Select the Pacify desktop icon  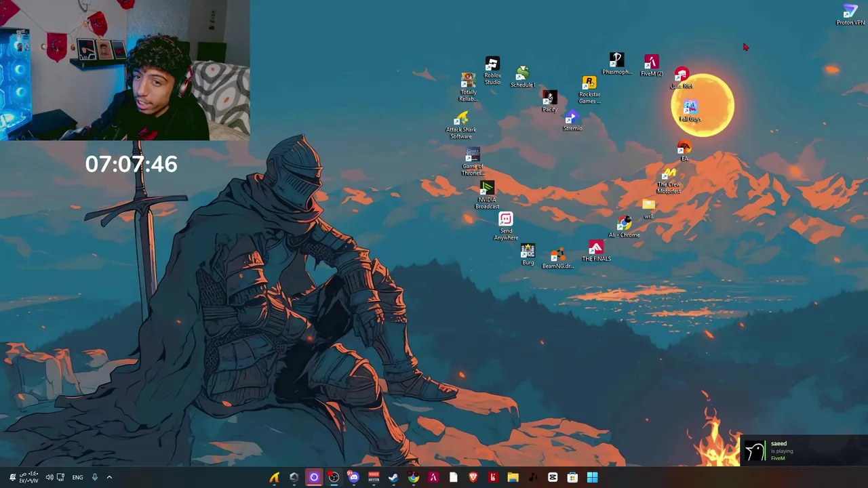click(x=549, y=102)
